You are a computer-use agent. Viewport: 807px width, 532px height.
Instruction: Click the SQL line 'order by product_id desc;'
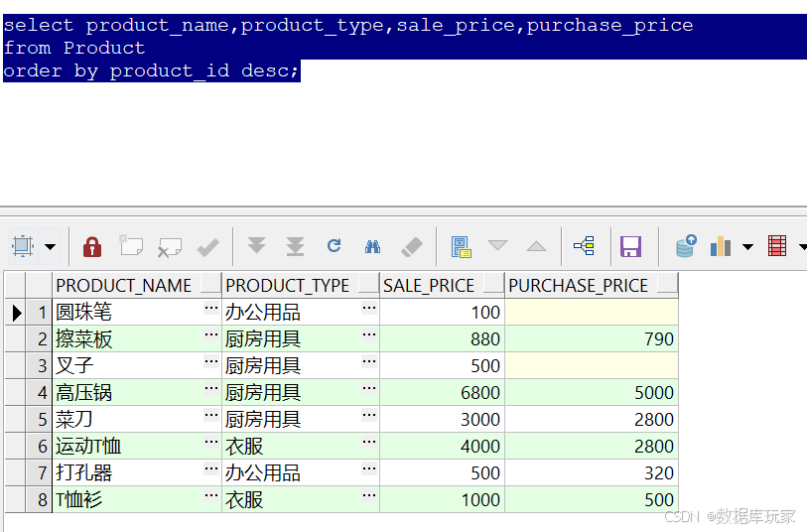tap(151, 71)
